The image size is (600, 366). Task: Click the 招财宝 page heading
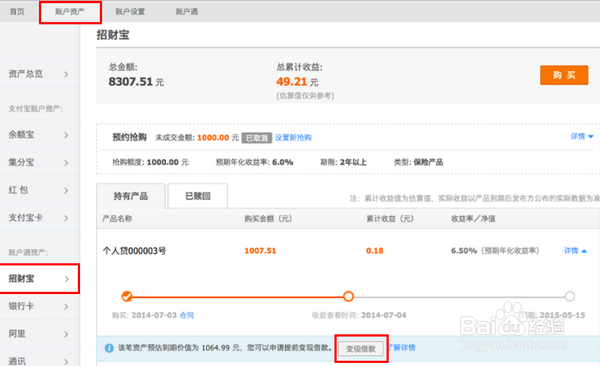click(x=113, y=35)
